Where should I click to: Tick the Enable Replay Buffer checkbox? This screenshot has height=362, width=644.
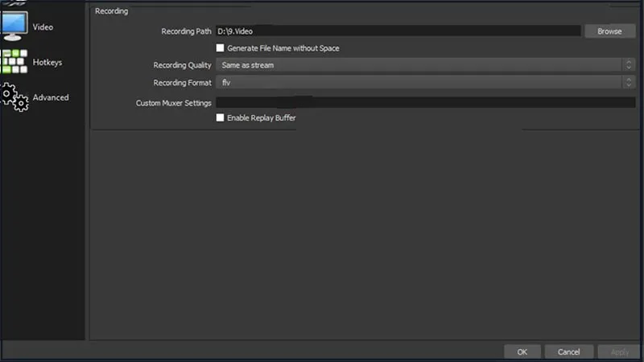pyautogui.click(x=220, y=118)
